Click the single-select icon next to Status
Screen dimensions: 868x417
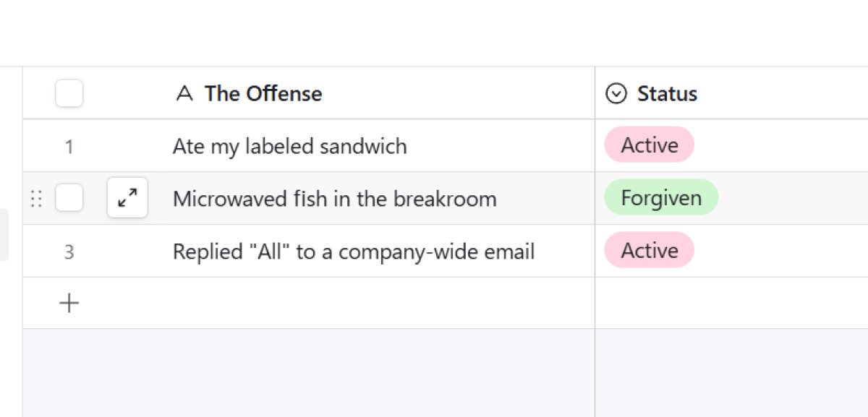coord(616,94)
